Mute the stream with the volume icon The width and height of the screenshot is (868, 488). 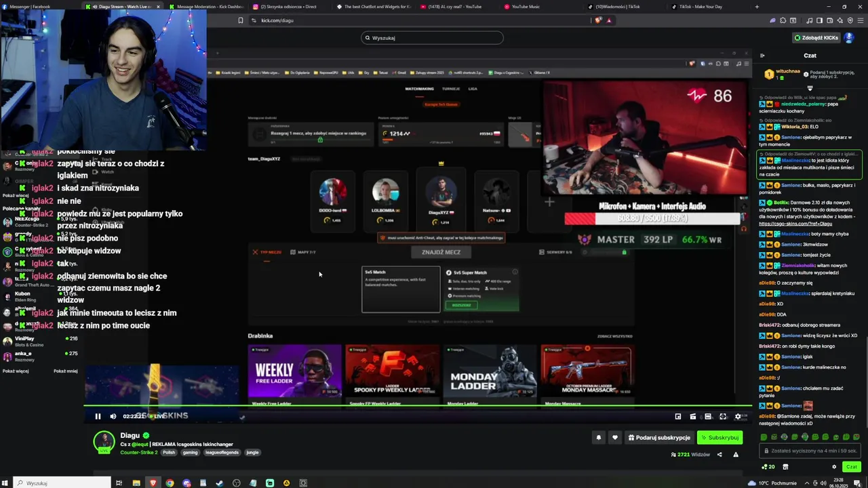tap(113, 417)
